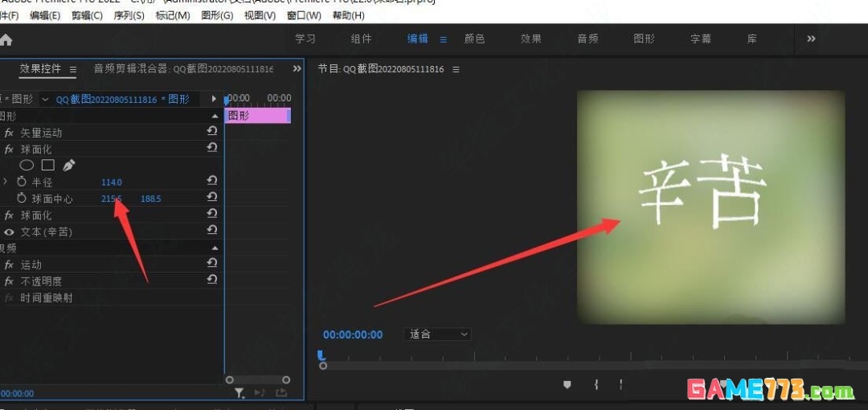Add a marker in the program monitor
The image size is (868, 410).
tap(567, 384)
